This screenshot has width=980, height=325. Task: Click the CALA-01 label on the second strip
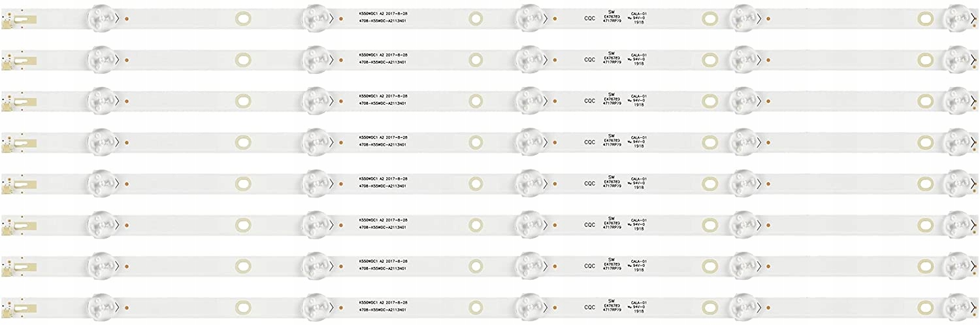click(x=638, y=55)
